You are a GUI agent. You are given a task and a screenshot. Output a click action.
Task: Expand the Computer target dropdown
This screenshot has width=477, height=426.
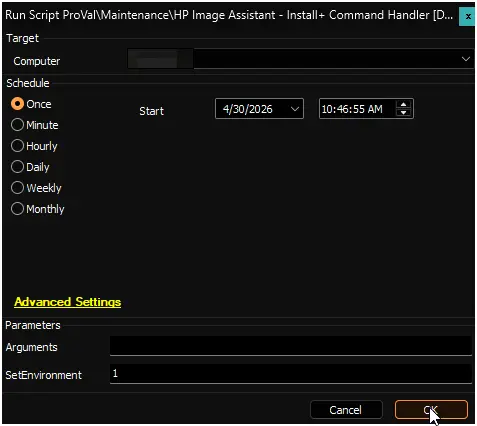466,59
